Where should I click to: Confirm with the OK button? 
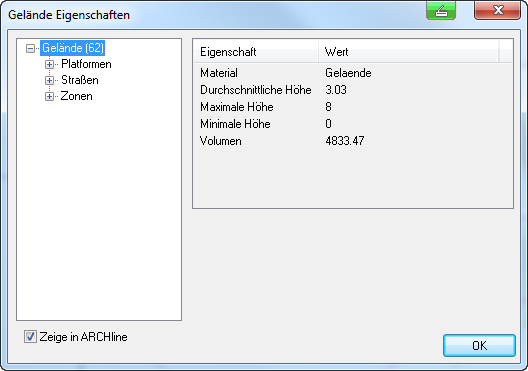pos(479,345)
